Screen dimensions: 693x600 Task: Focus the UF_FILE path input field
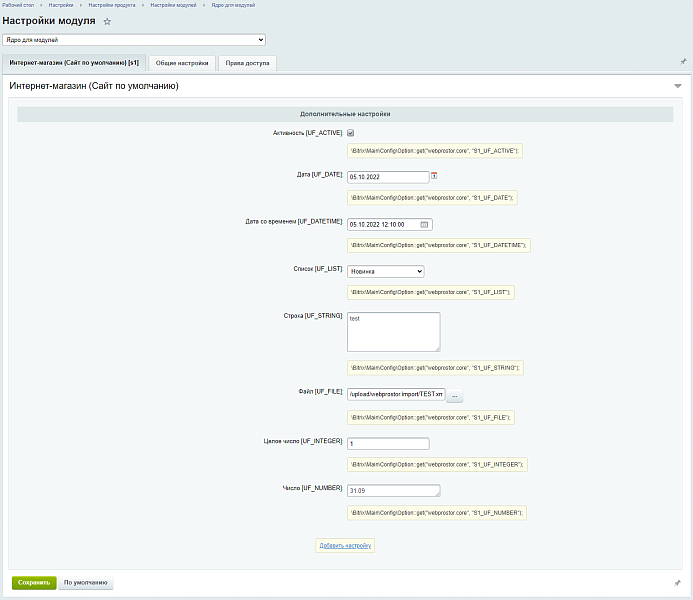396,394
